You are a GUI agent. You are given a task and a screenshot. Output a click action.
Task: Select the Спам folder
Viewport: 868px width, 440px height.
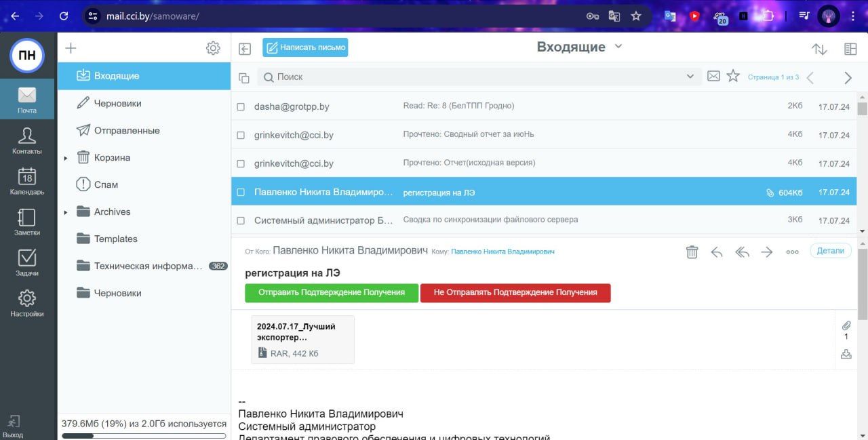(x=106, y=184)
